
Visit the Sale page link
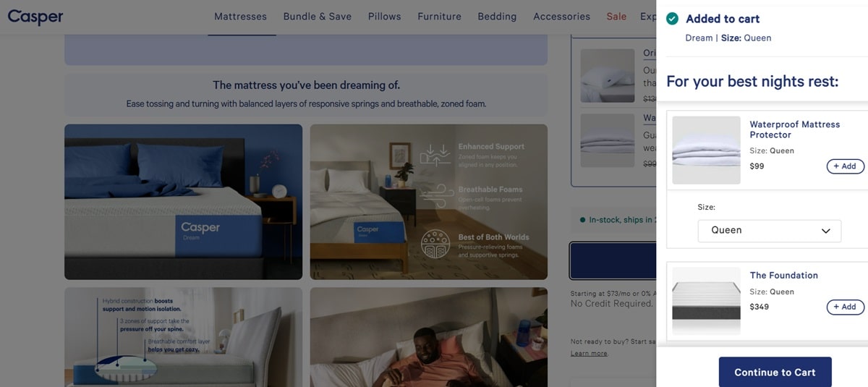click(x=616, y=16)
